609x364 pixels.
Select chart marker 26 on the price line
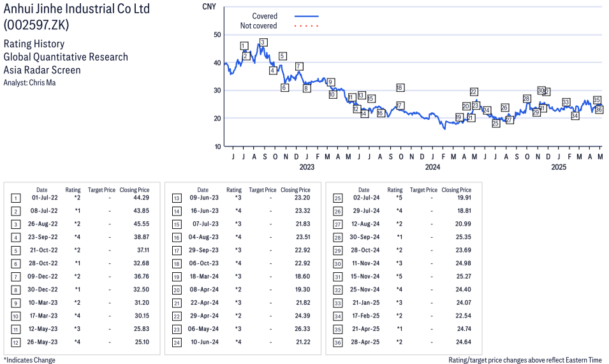[x=504, y=108]
